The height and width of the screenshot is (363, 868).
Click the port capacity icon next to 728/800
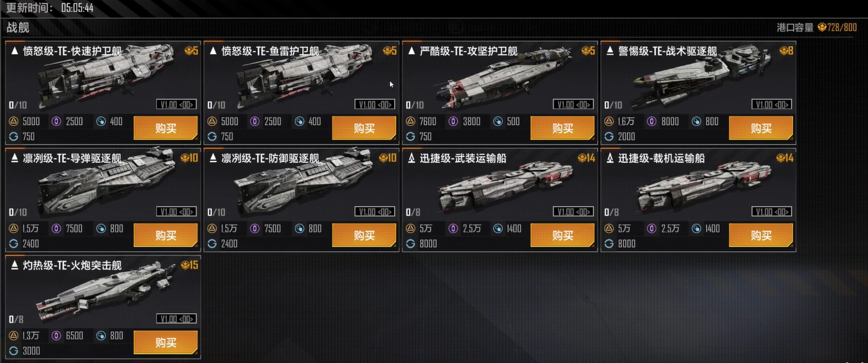823,27
